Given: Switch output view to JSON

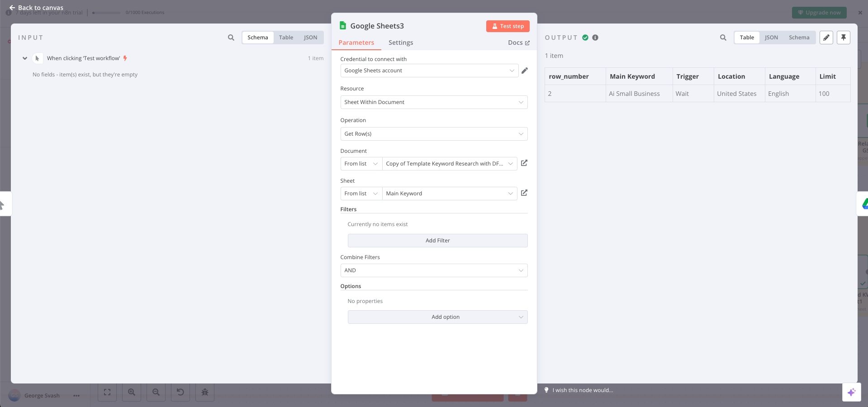Looking at the screenshot, I should pyautogui.click(x=771, y=38).
